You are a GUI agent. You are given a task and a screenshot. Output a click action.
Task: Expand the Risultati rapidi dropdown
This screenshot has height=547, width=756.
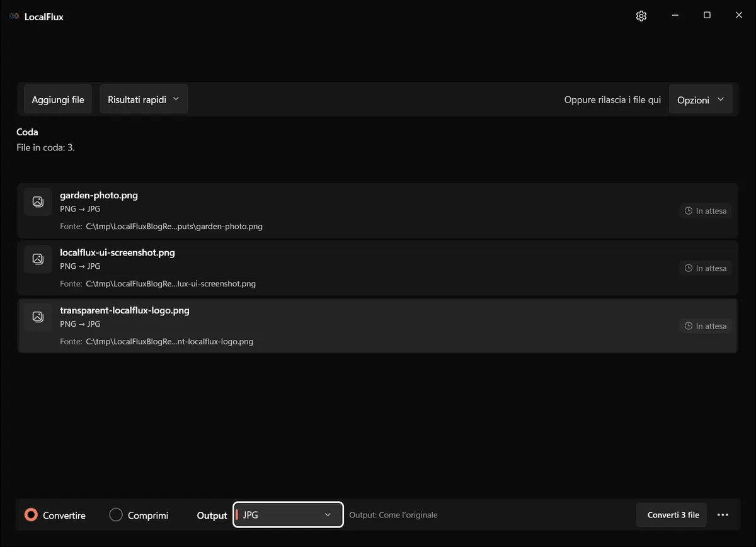[144, 99]
